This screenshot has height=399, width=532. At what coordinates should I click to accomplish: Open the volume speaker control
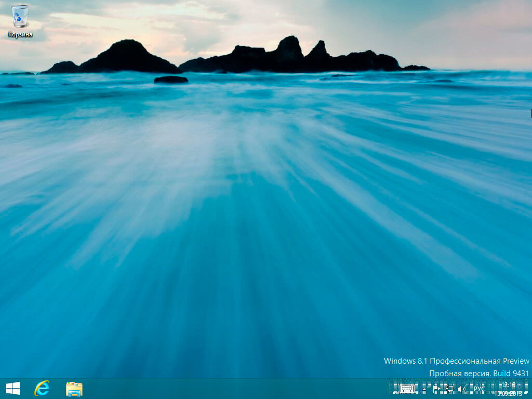click(x=461, y=389)
